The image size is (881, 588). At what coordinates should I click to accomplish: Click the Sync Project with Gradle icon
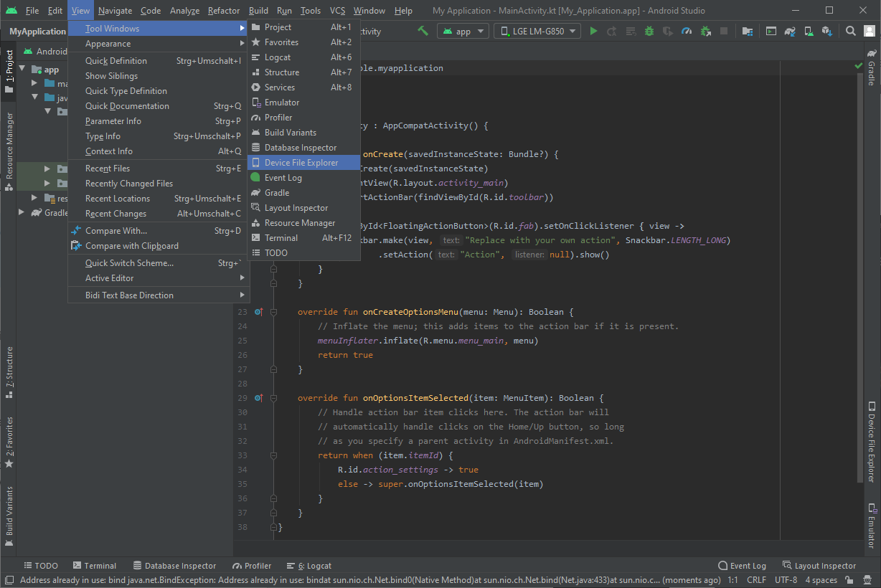tap(790, 32)
